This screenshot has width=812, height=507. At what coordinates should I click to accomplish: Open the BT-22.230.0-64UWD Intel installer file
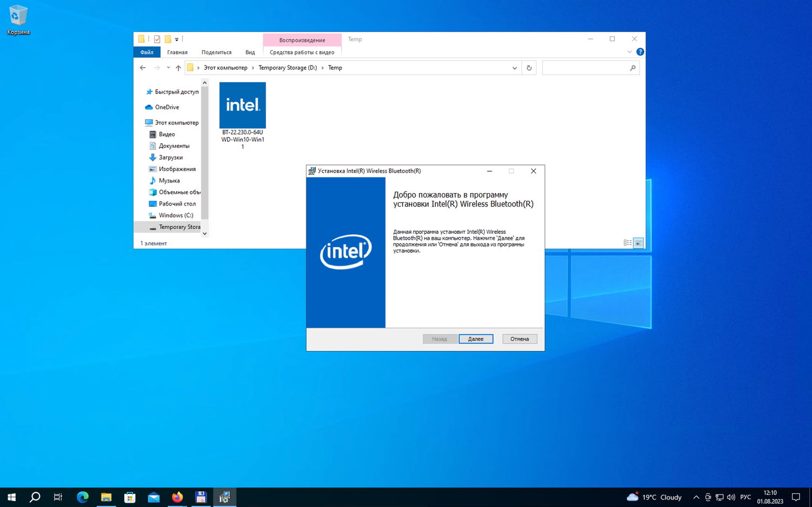[x=242, y=106]
